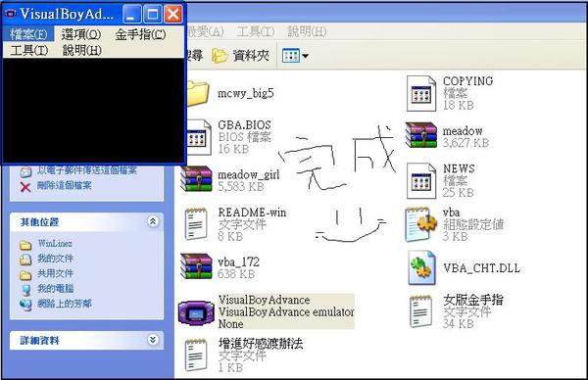Click the network globe icon beside 網路上的芳鄰

coord(25,305)
